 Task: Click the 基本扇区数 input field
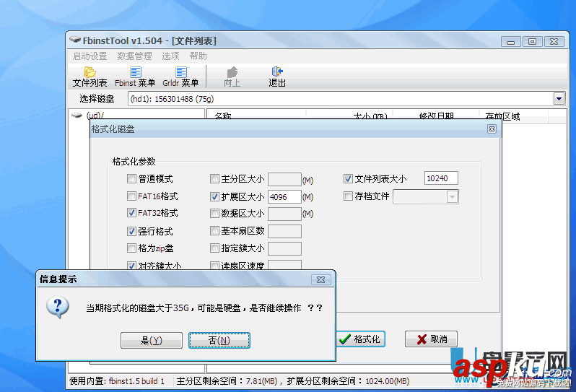(x=284, y=232)
